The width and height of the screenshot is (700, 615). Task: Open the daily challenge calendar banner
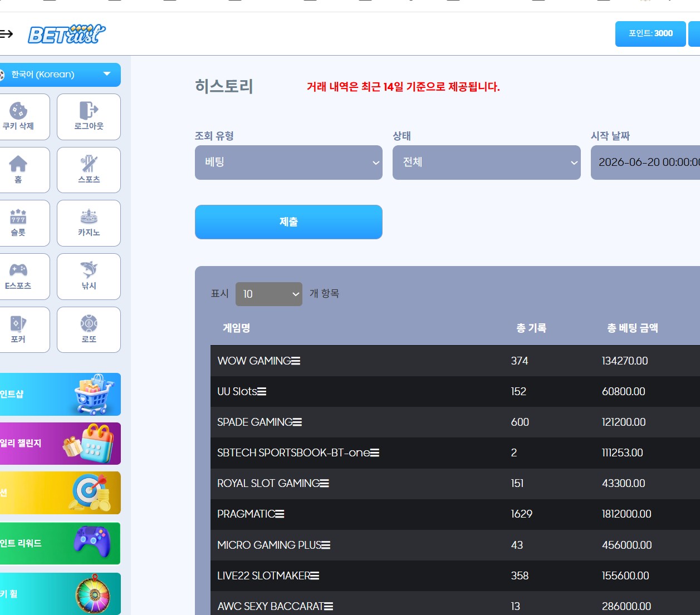[x=60, y=444]
